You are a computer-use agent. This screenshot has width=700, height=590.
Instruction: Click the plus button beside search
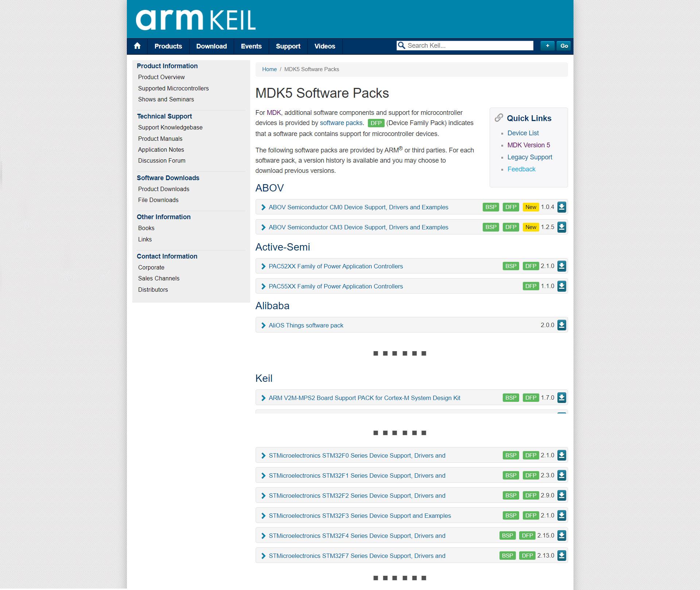(547, 46)
